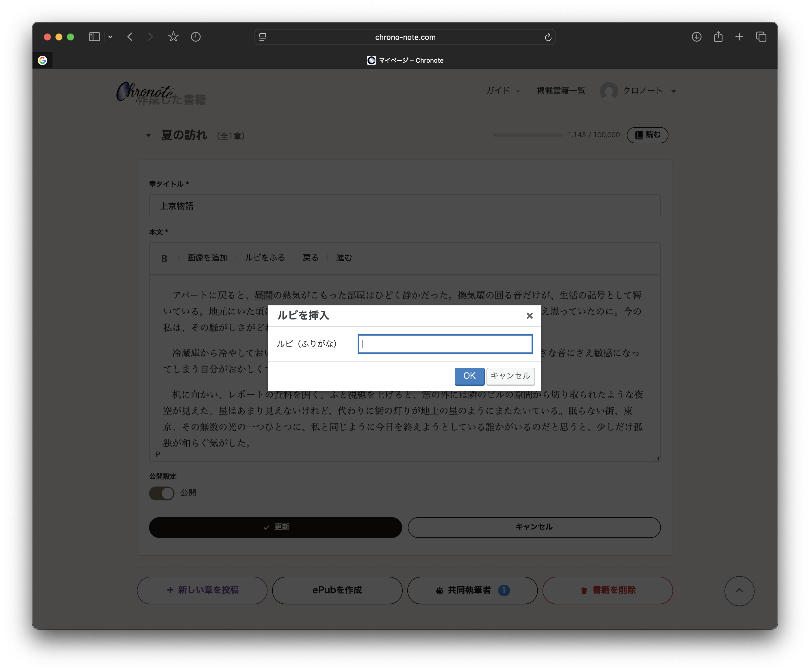Click 戻る undo in the editor toolbar
The width and height of the screenshot is (810, 672).
click(311, 258)
